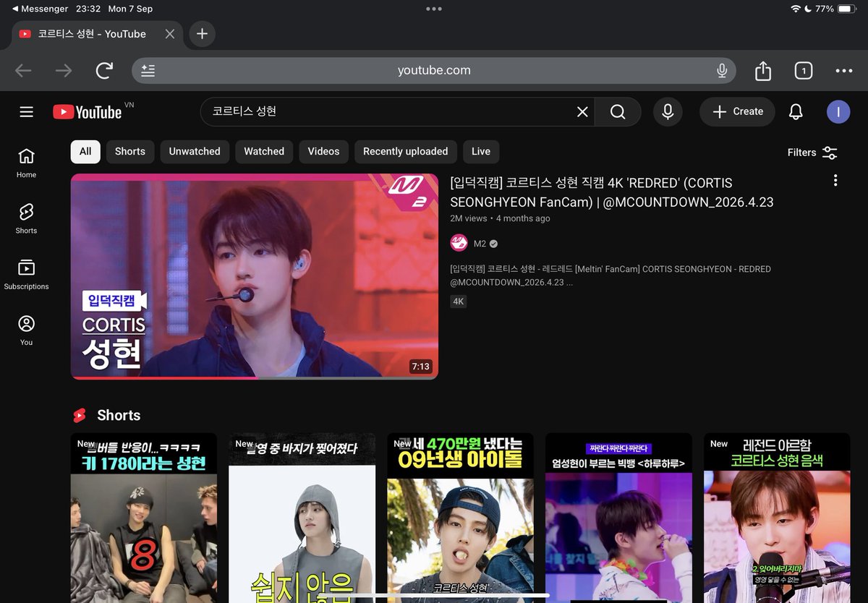The height and width of the screenshot is (603, 868).
Task: Open the browser share sheet
Action: click(x=763, y=70)
